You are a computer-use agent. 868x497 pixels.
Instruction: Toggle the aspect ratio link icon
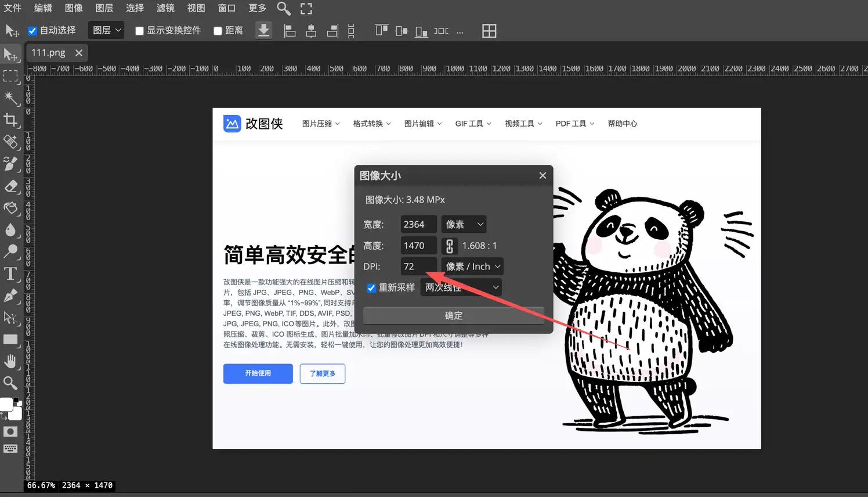(449, 246)
